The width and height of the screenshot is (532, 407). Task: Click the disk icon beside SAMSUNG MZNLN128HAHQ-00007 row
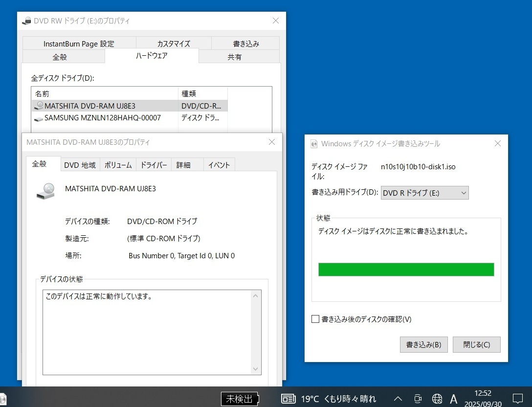click(x=39, y=118)
